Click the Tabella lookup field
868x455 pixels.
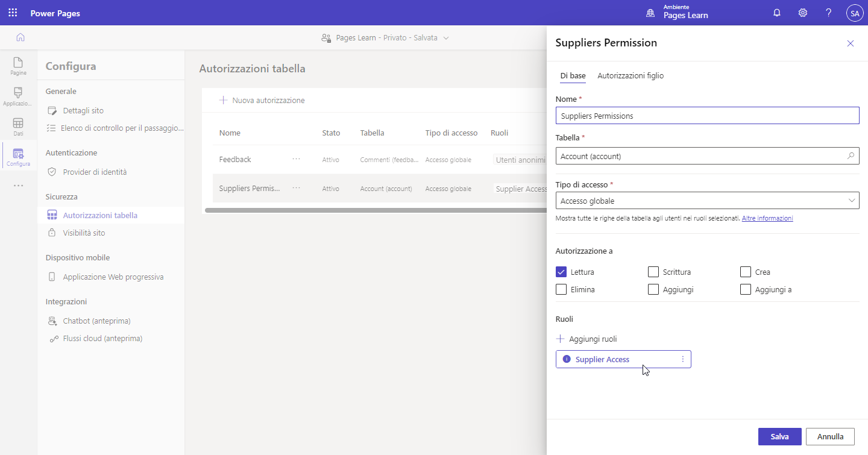pos(707,156)
